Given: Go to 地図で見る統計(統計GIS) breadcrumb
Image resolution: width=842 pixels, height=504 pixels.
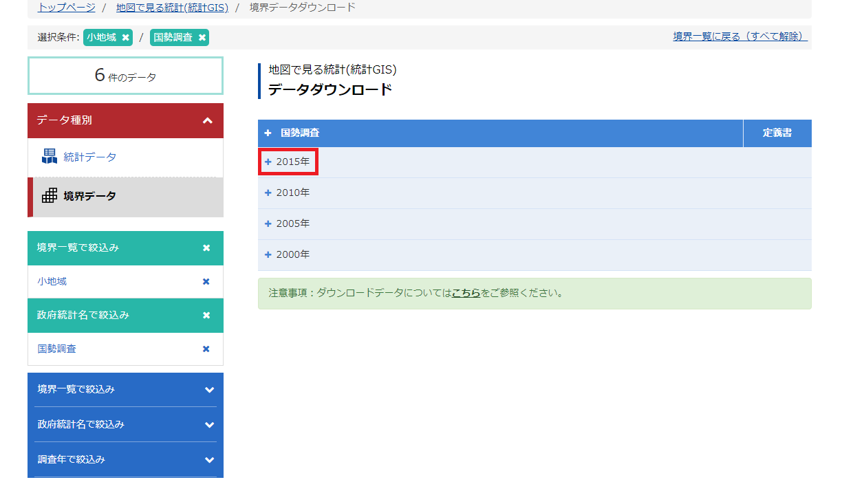Looking at the screenshot, I should [172, 8].
